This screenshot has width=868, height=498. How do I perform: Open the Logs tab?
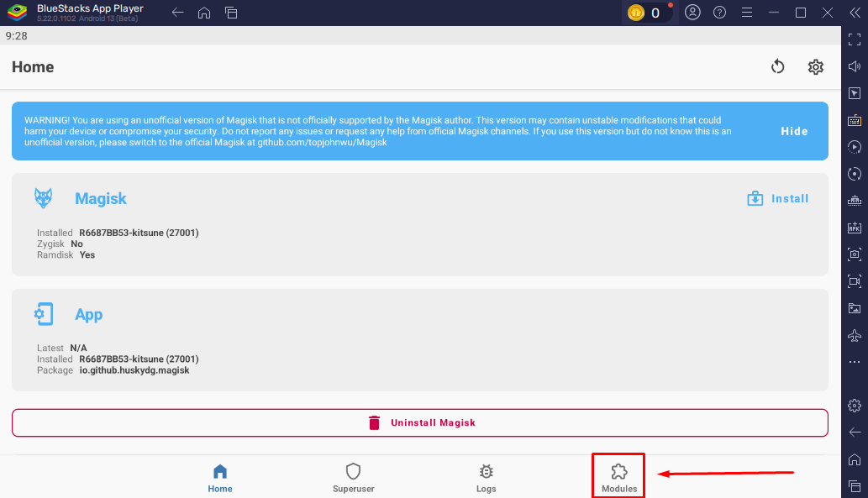[486, 478]
